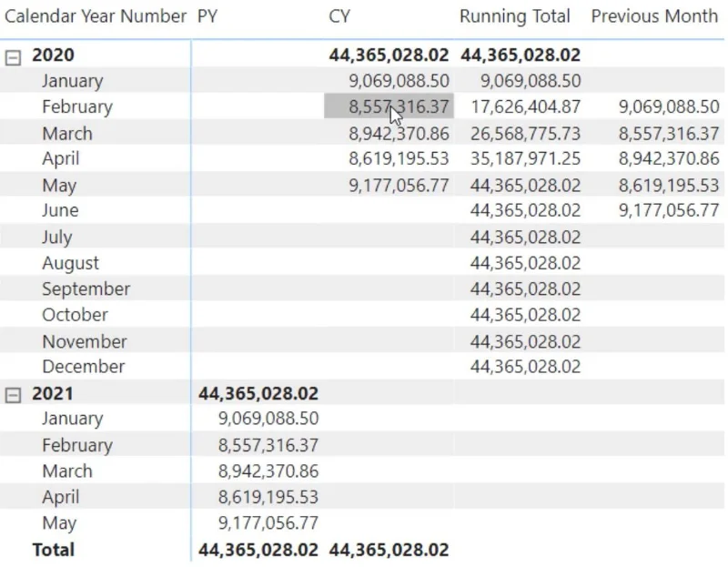Click April 2020 CY value 8,619,195.53

[x=399, y=159]
